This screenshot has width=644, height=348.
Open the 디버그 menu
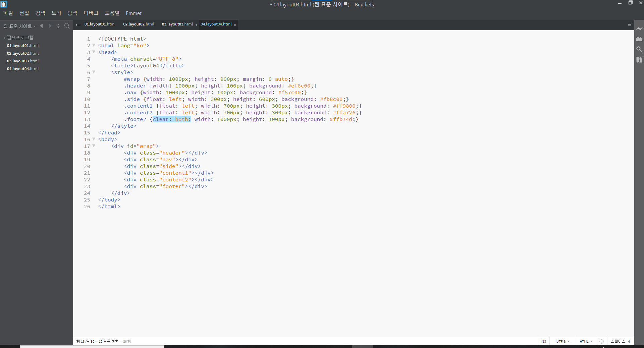click(x=91, y=13)
